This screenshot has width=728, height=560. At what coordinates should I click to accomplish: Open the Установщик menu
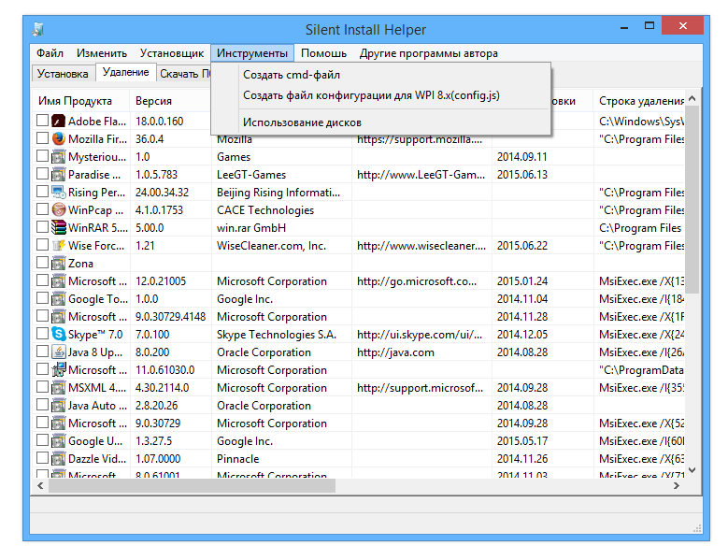[172, 53]
